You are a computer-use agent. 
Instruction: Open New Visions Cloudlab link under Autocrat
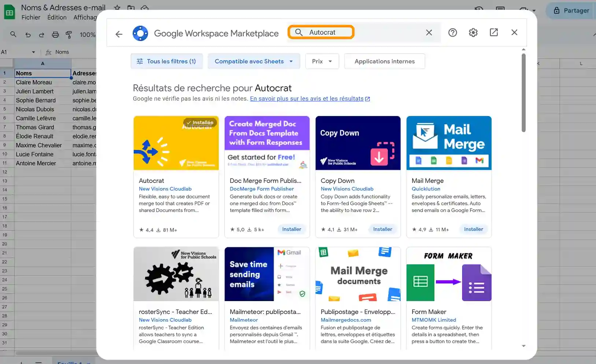click(x=165, y=189)
